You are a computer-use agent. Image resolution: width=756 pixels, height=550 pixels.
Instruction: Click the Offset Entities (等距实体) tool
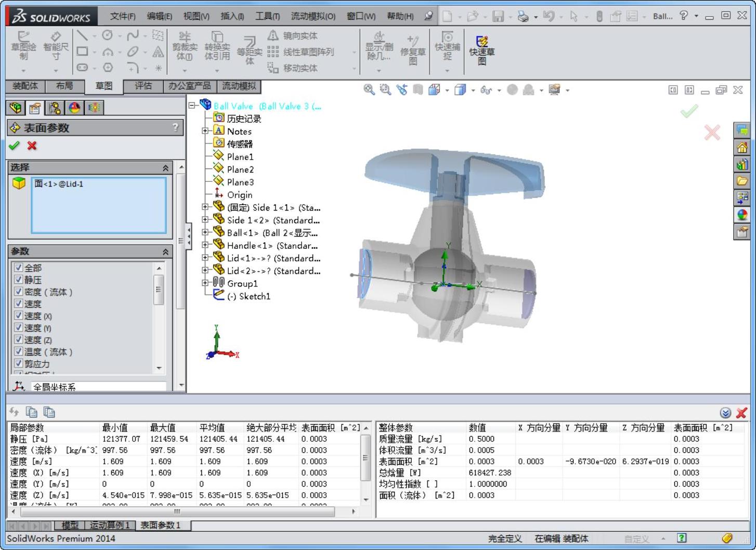(250, 50)
